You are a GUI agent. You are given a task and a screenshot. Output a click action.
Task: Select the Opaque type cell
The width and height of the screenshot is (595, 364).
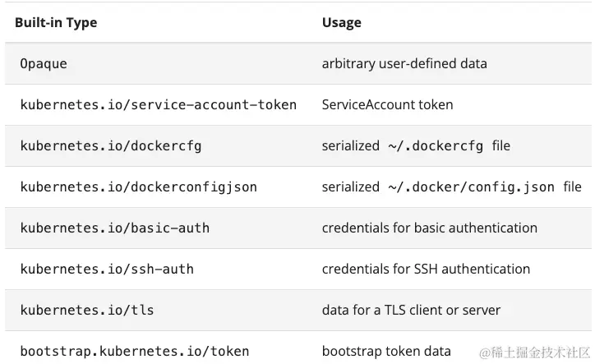(x=44, y=63)
